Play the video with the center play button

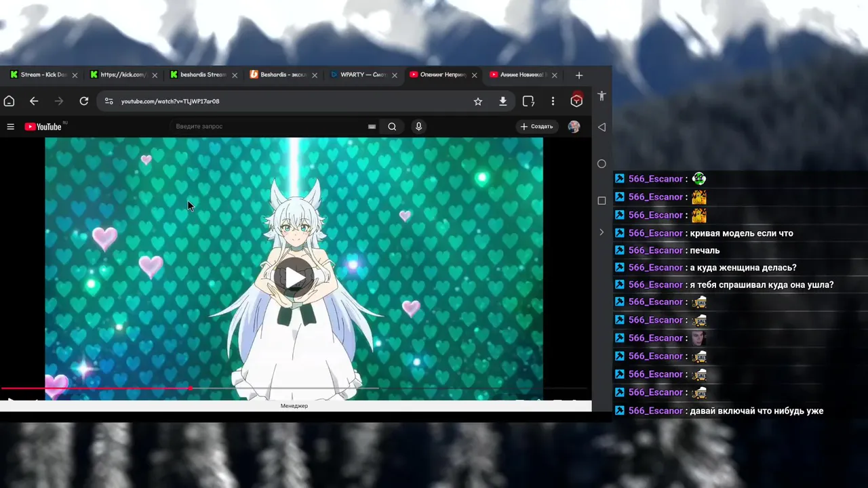(294, 278)
